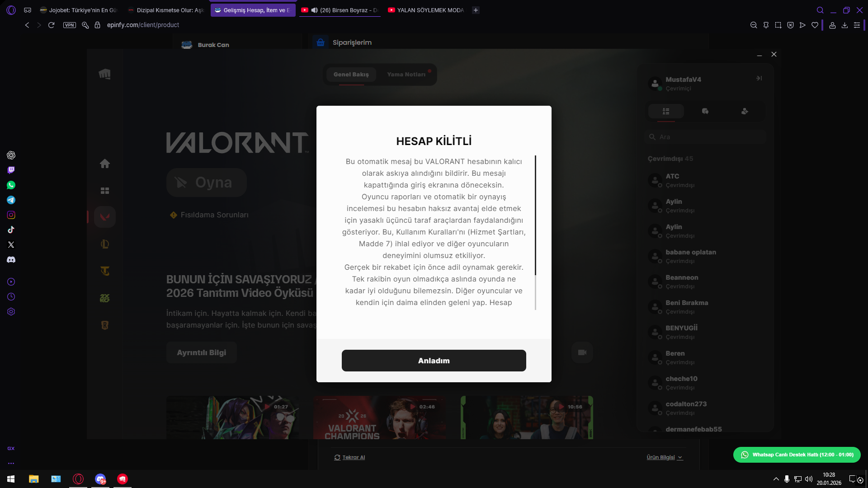Switch to the Genel Bakış tab
Screen dimensions: 868x488
tap(351, 75)
